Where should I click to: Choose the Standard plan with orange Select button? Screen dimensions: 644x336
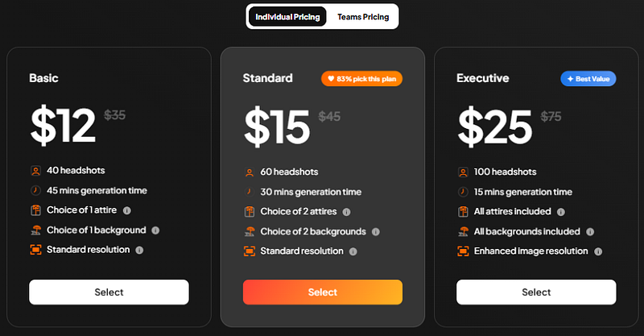tap(322, 292)
